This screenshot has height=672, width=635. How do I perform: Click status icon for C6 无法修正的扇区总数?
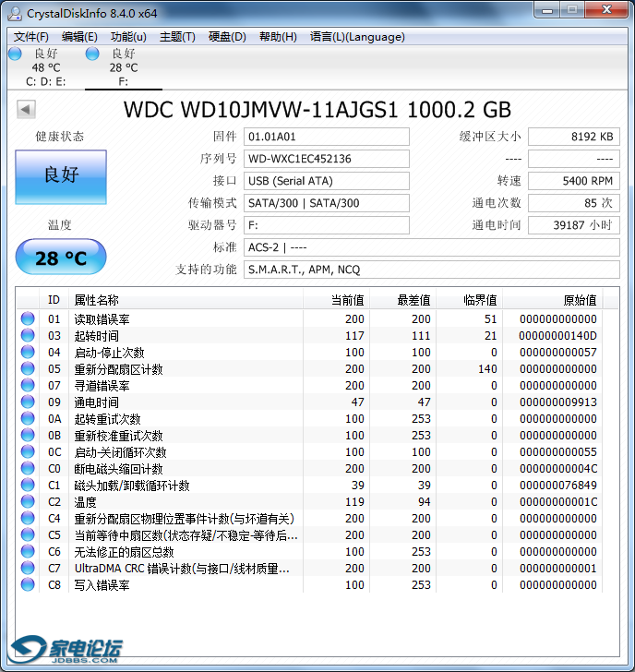(28, 551)
